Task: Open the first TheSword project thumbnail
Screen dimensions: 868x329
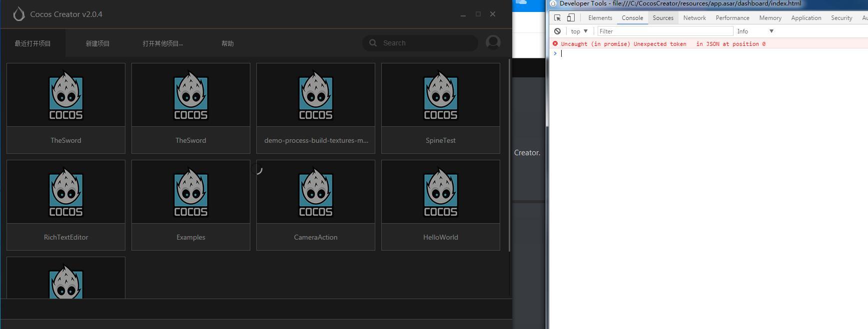Action: (x=66, y=95)
